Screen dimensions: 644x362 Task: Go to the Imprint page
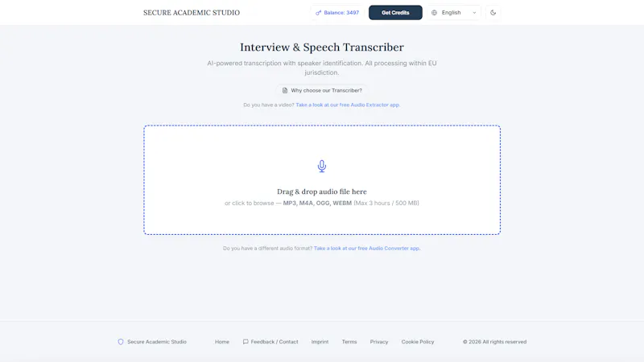(320, 342)
